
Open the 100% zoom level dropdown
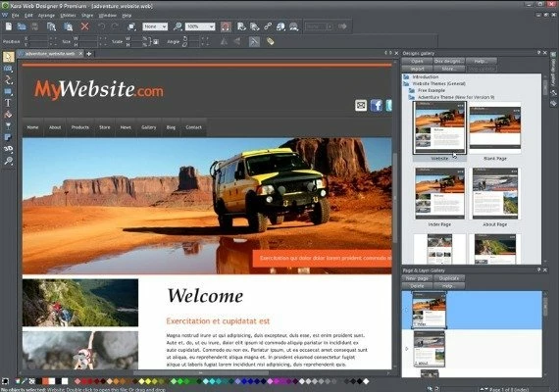[x=200, y=26]
